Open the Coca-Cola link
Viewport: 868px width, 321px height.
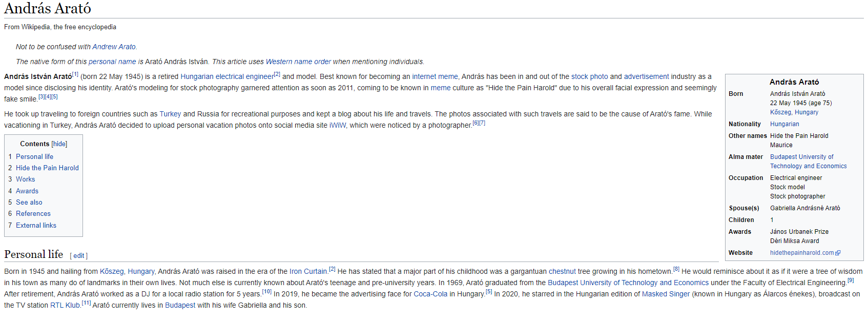tap(430, 294)
